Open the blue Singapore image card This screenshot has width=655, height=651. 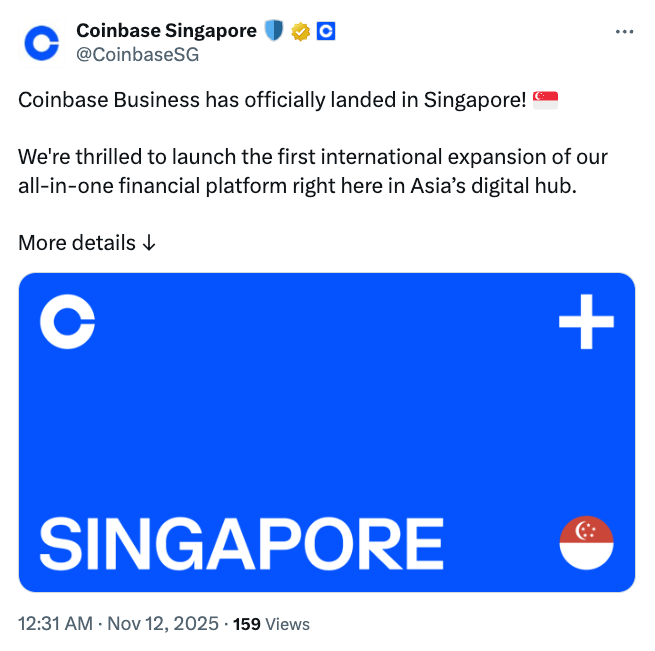(327, 432)
